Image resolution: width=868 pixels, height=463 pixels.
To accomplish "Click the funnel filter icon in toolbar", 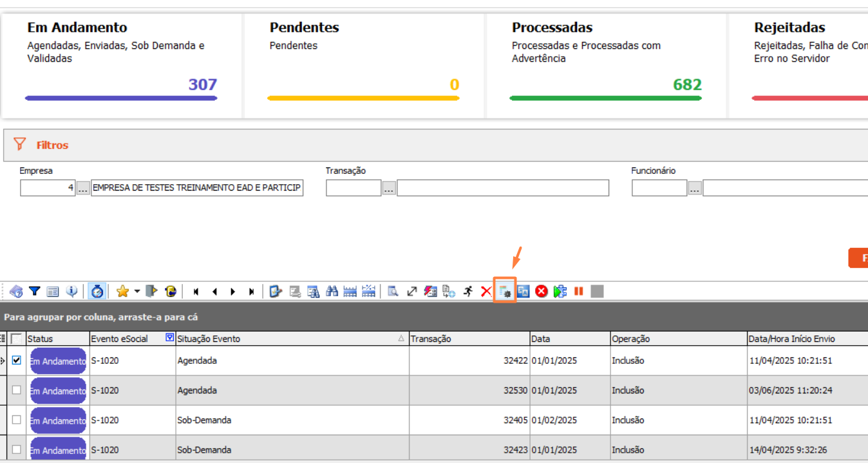I will (35, 292).
